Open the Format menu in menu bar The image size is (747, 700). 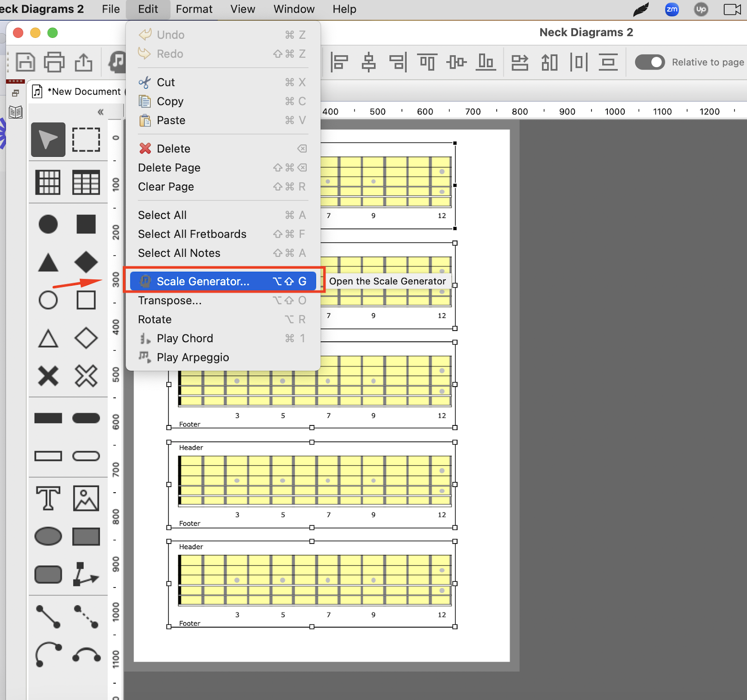click(194, 9)
